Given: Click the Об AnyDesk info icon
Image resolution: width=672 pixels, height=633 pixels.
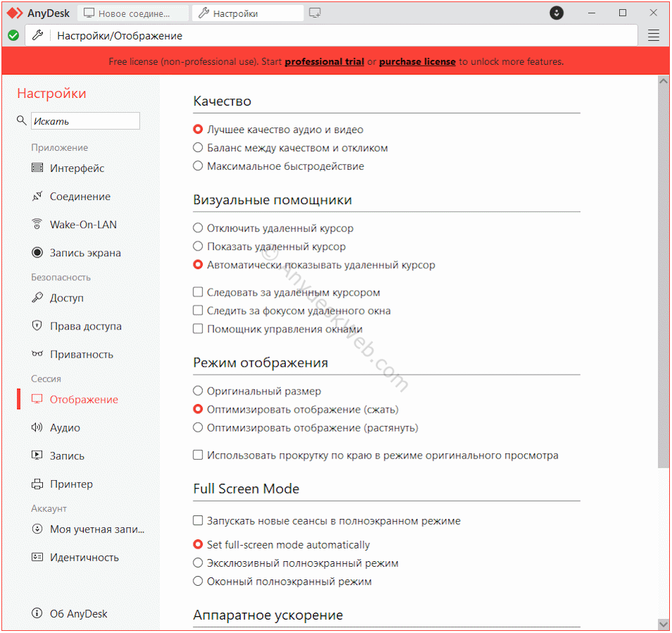Looking at the screenshot, I should click(37, 614).
